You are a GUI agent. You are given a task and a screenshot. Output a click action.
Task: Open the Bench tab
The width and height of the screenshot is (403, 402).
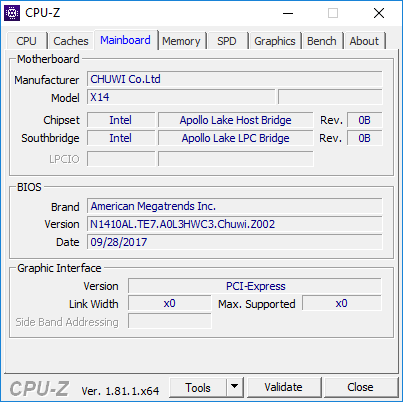pos(322,41)
